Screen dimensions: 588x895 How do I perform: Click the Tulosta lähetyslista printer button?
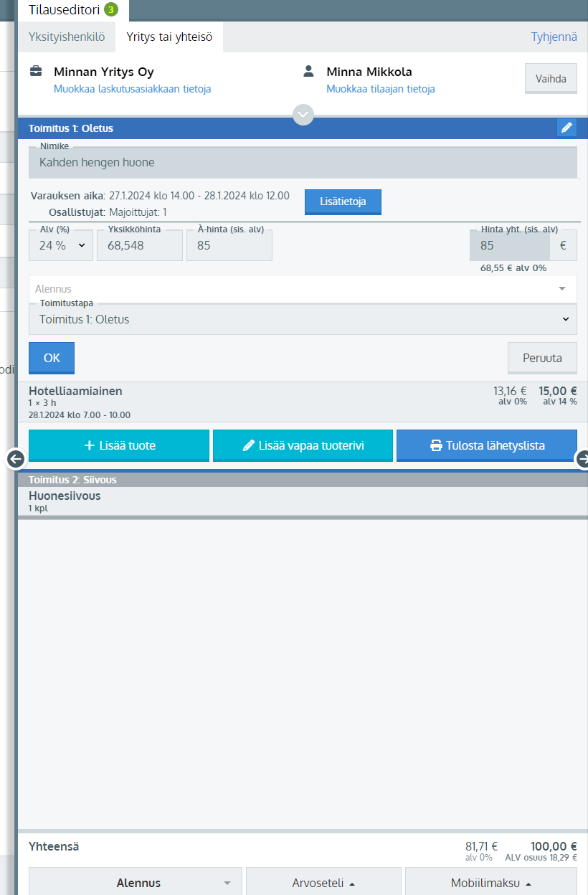(x=487, y=445)
